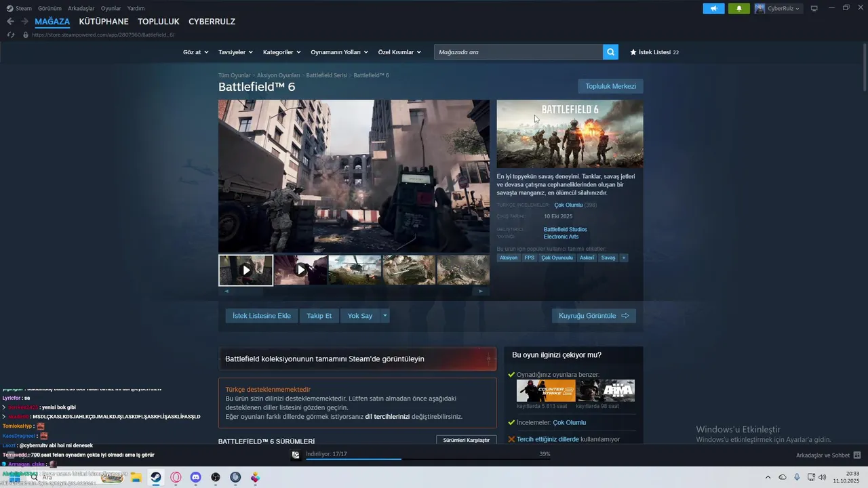Viewport: 868px width, 488px height.
Task: Click the download progress bar
Action: point(428,460)
